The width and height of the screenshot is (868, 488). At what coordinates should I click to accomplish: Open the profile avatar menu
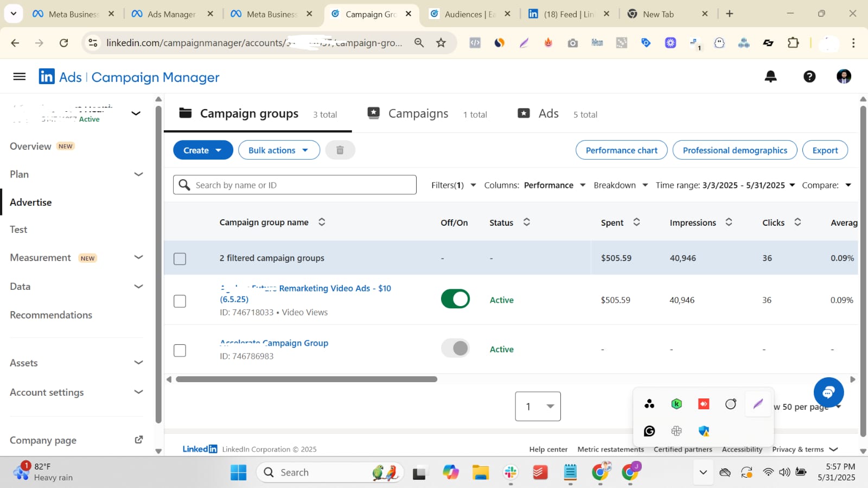coord(844,77)
